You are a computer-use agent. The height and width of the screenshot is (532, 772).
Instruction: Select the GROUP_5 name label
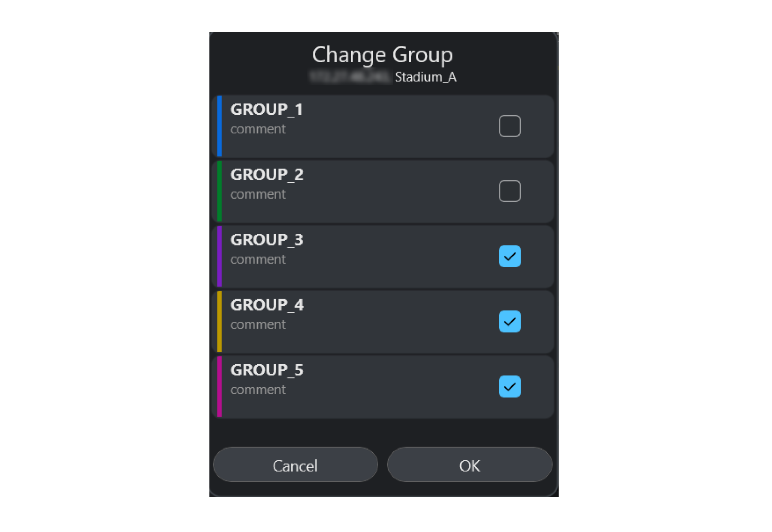[267, 371]
